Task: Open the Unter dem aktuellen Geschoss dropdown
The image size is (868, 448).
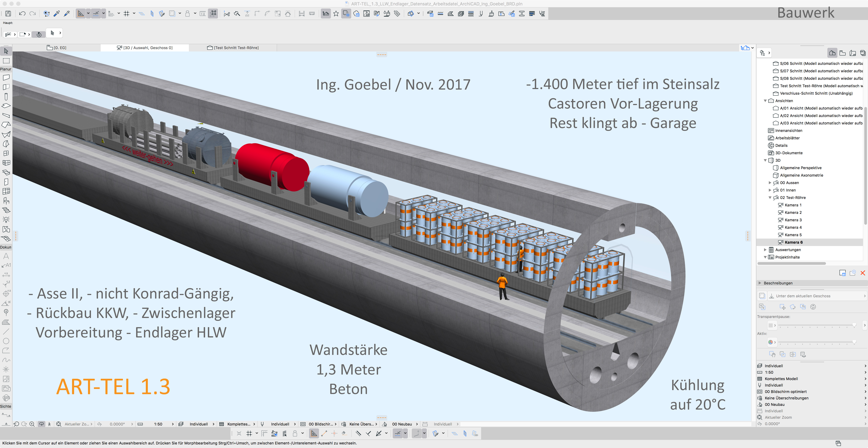Action: tap(817, 296)
